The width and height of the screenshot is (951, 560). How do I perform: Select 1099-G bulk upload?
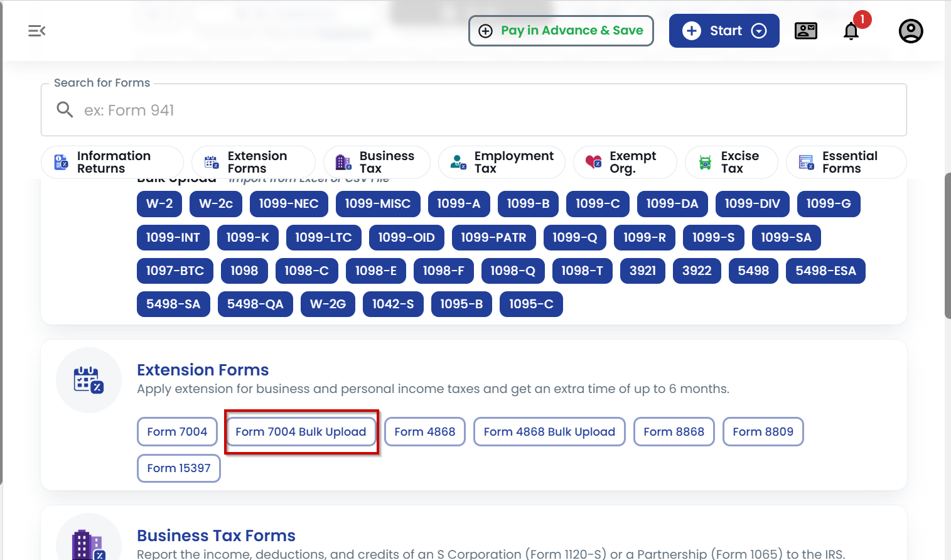829,203
